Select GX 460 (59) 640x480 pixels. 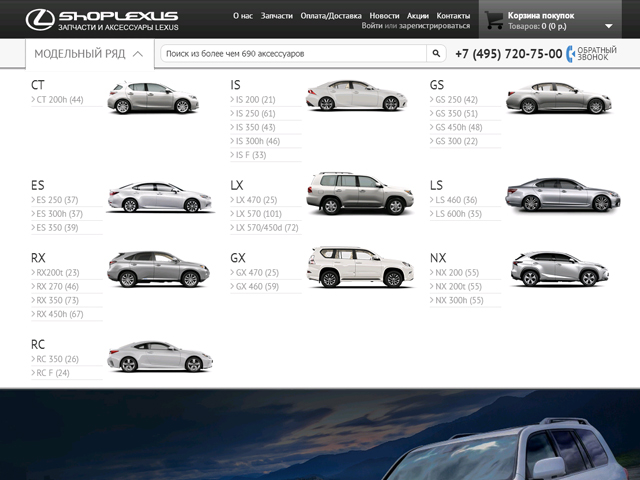coord(257,287)
